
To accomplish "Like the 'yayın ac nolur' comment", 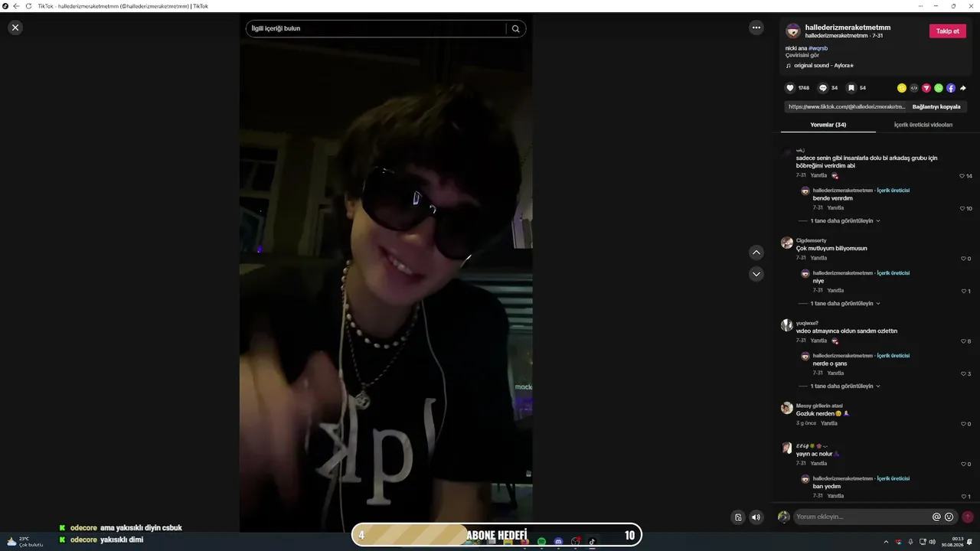I will click(963, 465).
